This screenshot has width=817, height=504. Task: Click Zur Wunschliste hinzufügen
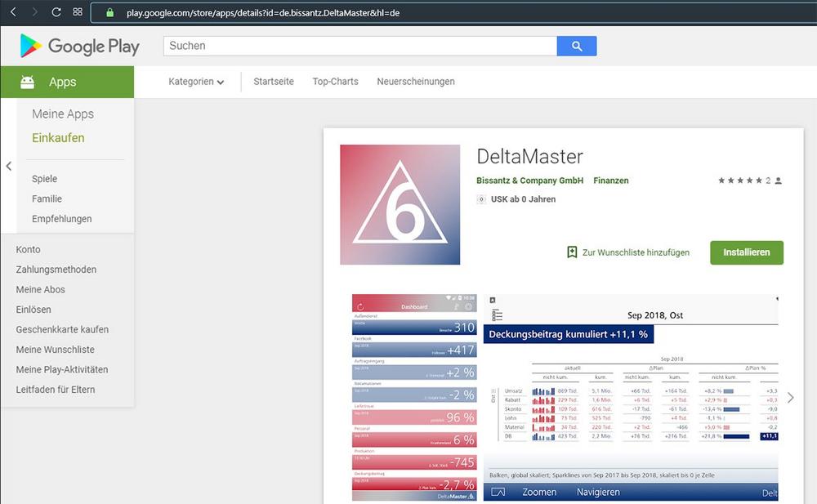636,252
